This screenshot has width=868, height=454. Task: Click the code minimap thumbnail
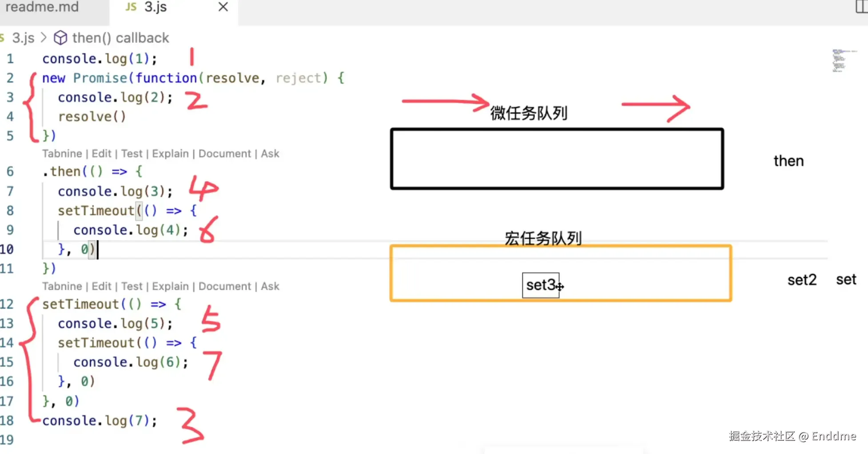[x=840, y=61]
